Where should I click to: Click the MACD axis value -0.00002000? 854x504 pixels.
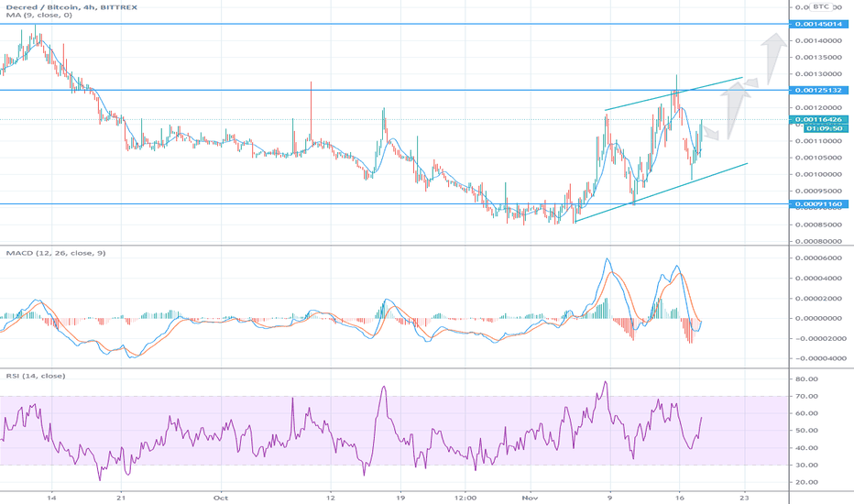820,338
